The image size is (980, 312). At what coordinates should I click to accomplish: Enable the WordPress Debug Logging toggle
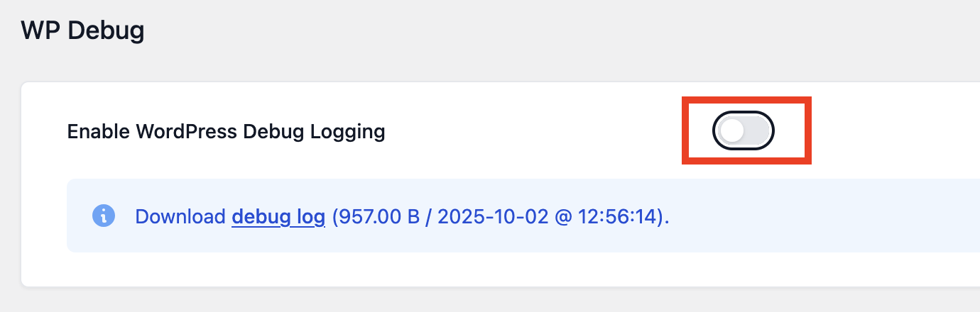pos(743,131)
